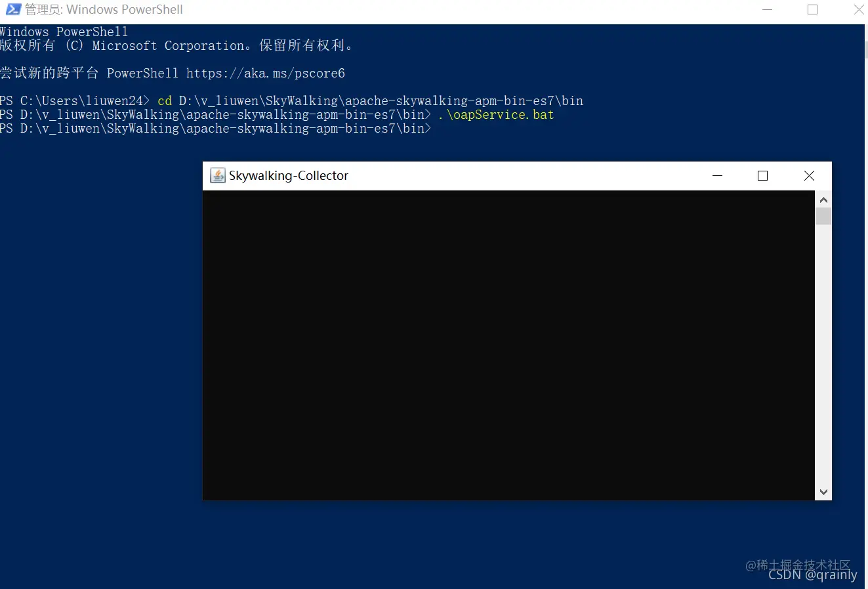Viewport: 868px width, 589px height.
Task: Click the PowerShell icon in title bar
Action: (x=13, y=9)
